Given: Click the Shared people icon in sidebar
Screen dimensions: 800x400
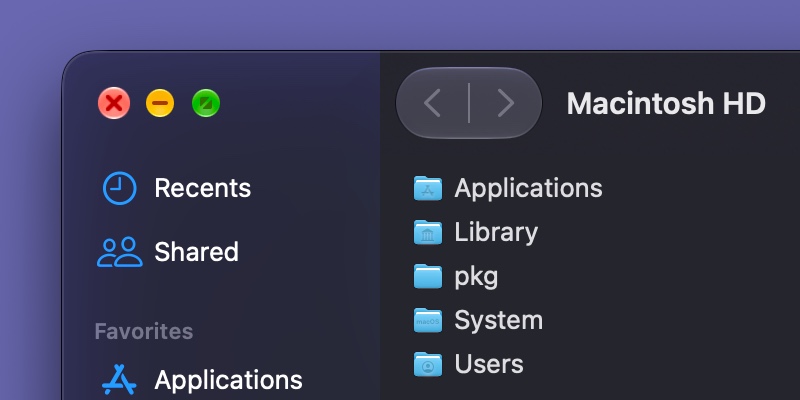Looking at the screenshot, I should tap(120, 252).
